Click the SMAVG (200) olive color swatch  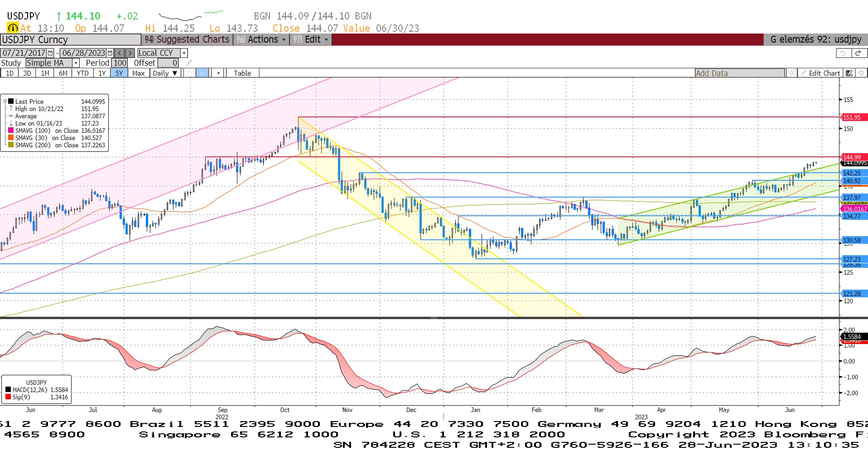11,145
